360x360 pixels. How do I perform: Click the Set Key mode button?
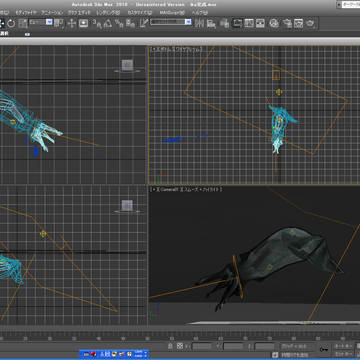point(343,354)
